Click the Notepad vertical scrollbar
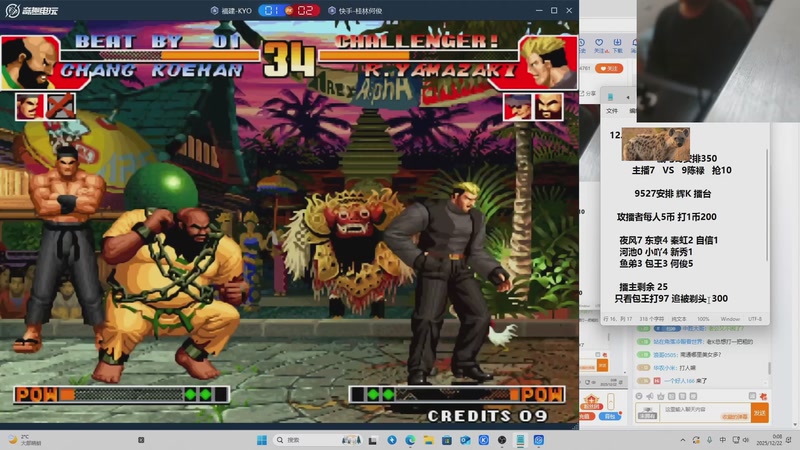Screen dimensions: 800x450 coord(766,204)
